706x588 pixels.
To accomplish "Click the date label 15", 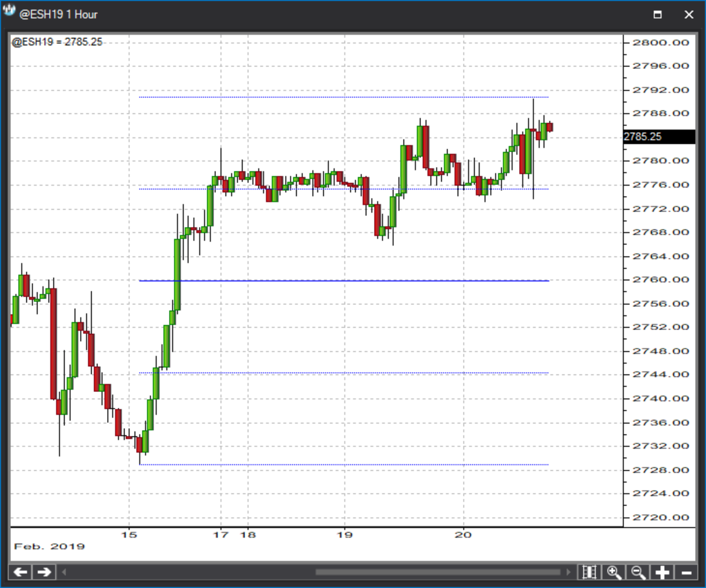I will [129, 535].
